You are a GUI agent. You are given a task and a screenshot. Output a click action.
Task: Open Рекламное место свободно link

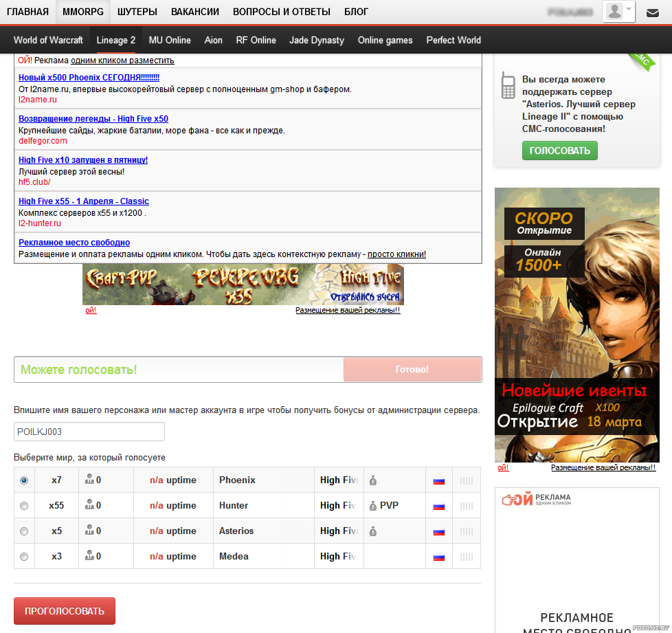(74, 242)
